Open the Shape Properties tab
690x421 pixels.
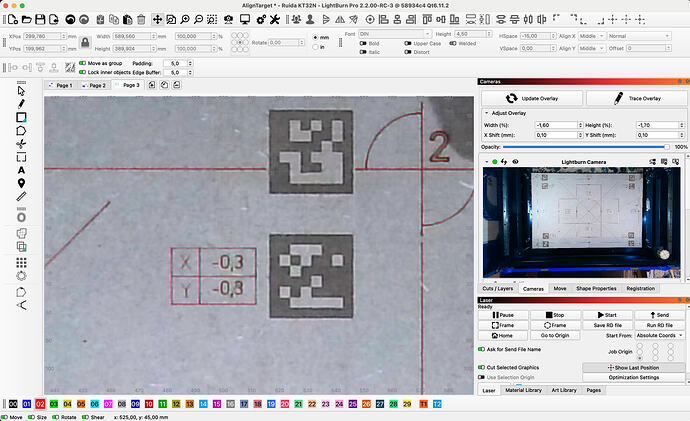596,289
